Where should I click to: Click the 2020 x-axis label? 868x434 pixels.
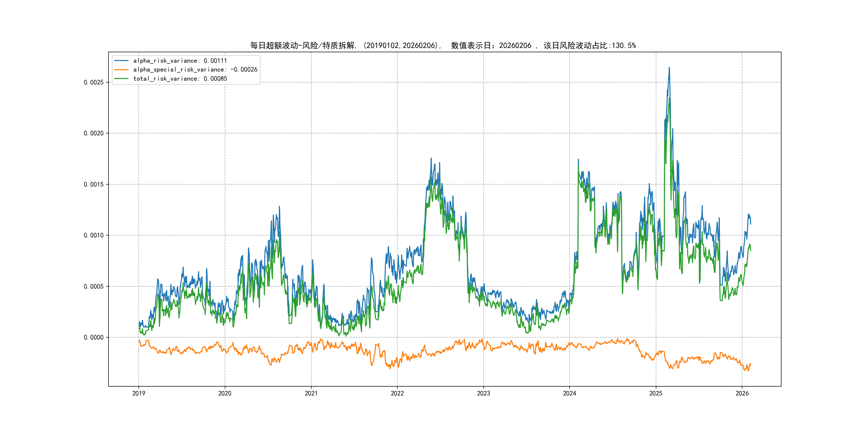[225, 393]
